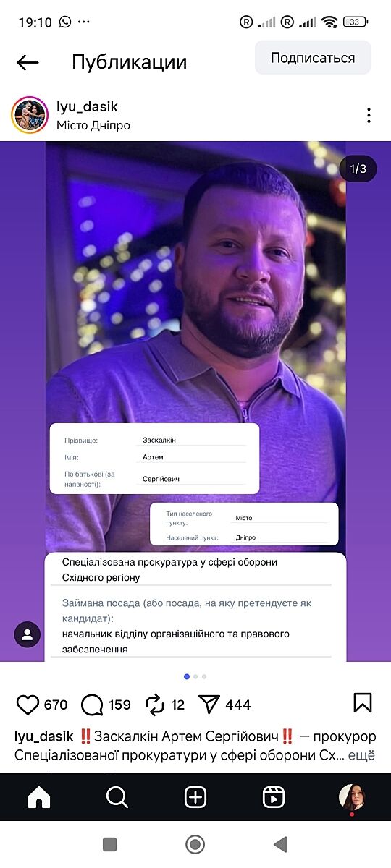Select second carousel dot indicator
This screenshot has width=391, height=868.
(195, 676)
